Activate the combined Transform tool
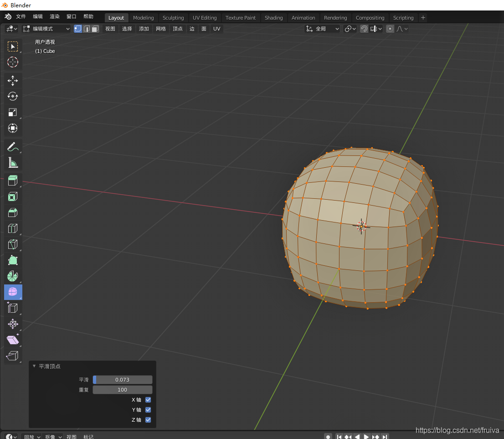 [x=13, y=128]
